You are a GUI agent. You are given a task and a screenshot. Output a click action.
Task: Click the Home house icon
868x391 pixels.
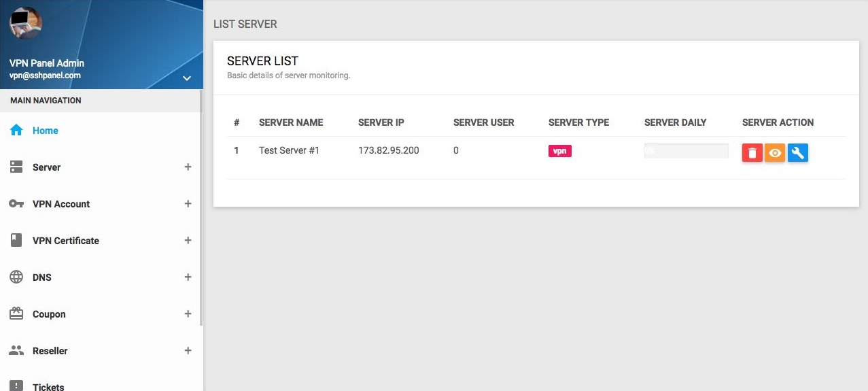[x=16, y=131]
